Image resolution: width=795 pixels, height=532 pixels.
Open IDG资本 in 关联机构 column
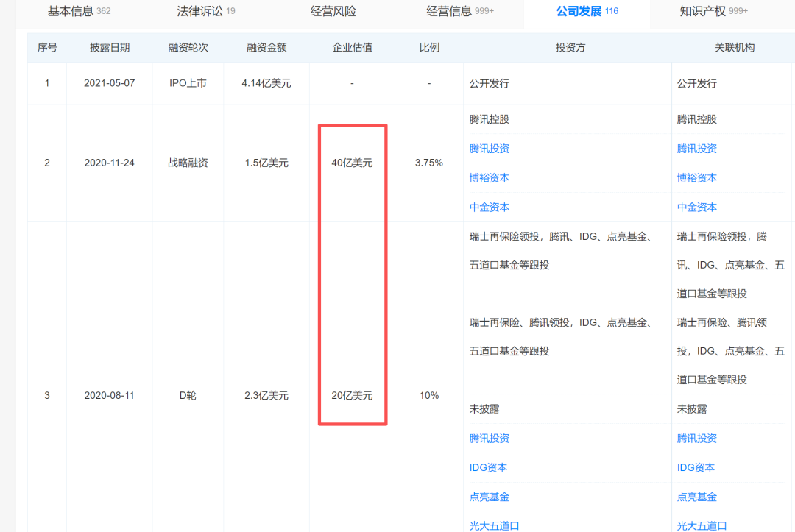click(696, 468)
